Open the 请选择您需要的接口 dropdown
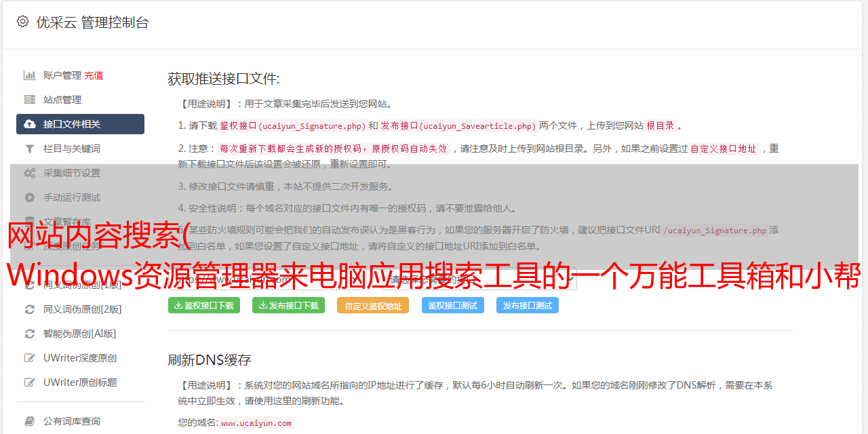The width and height of the screenshot is (868, 434). [x=481, y=279]
